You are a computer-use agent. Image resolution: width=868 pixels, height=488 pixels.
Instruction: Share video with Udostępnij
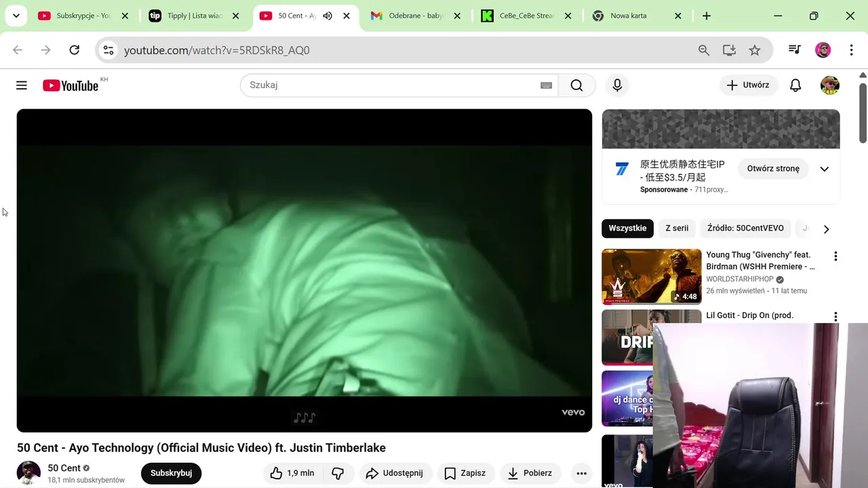point(394,473)
